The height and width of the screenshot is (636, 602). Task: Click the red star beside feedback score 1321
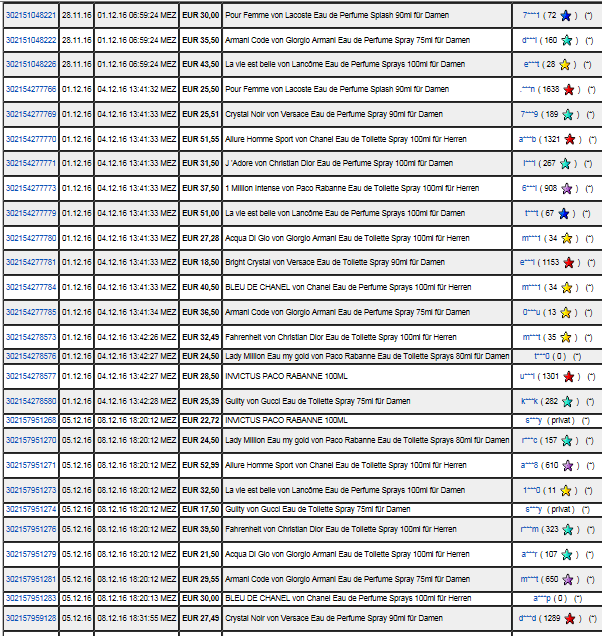pos(570,140)
